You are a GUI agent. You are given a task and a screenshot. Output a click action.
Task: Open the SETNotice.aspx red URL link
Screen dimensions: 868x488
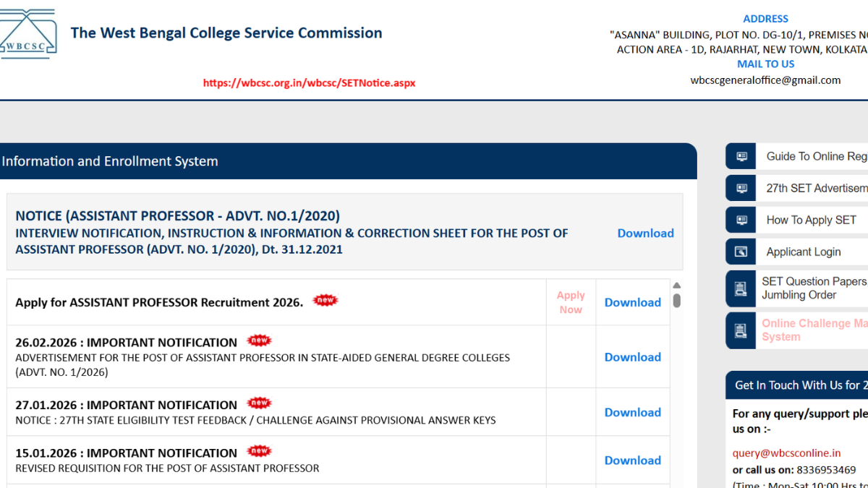tap(309, 83)
